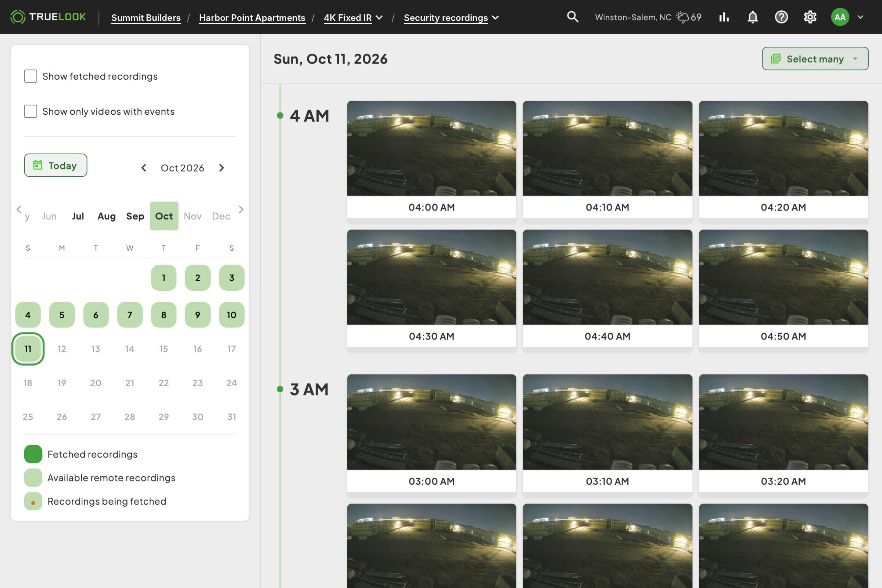The image size is (882, 588).
Task: Pick October 5 on the calendar
Action: [x=62, y=315]
